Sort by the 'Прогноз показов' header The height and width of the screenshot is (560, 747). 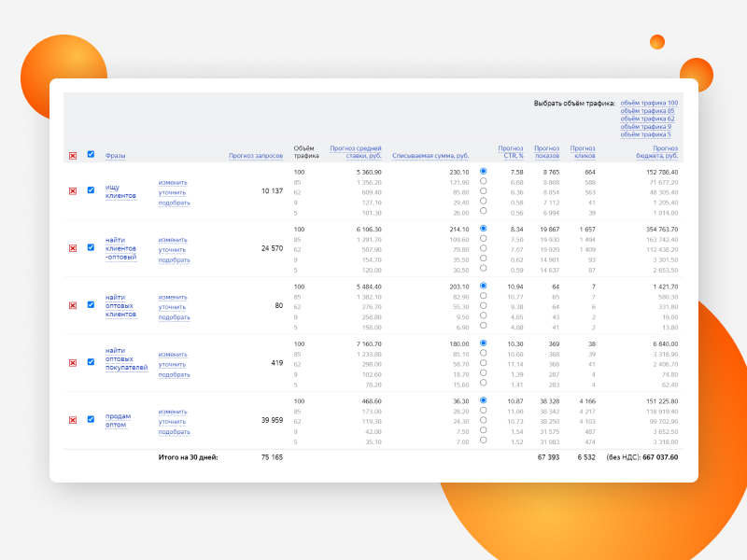[x=547, y=152]
